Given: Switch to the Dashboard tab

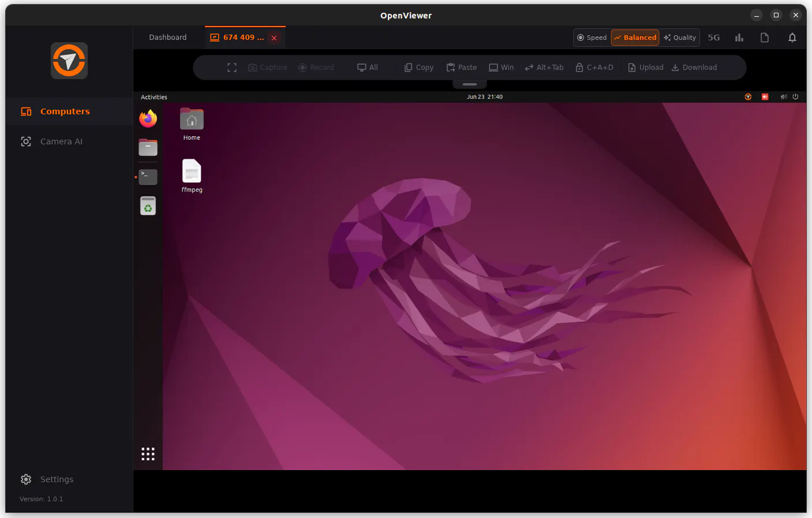Looking at the screenshot, I should (168, 38).
